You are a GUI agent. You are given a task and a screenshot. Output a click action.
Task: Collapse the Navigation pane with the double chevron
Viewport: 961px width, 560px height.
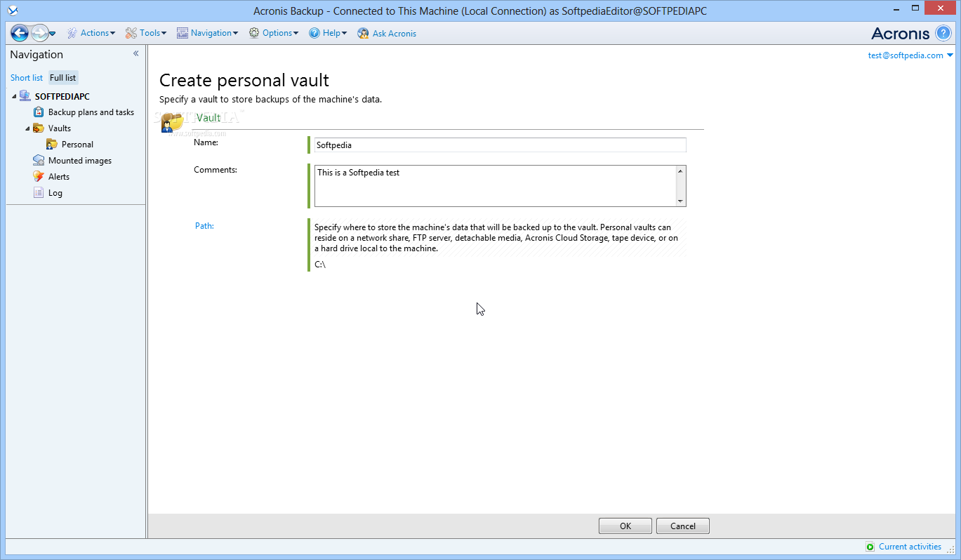[136, 54]
